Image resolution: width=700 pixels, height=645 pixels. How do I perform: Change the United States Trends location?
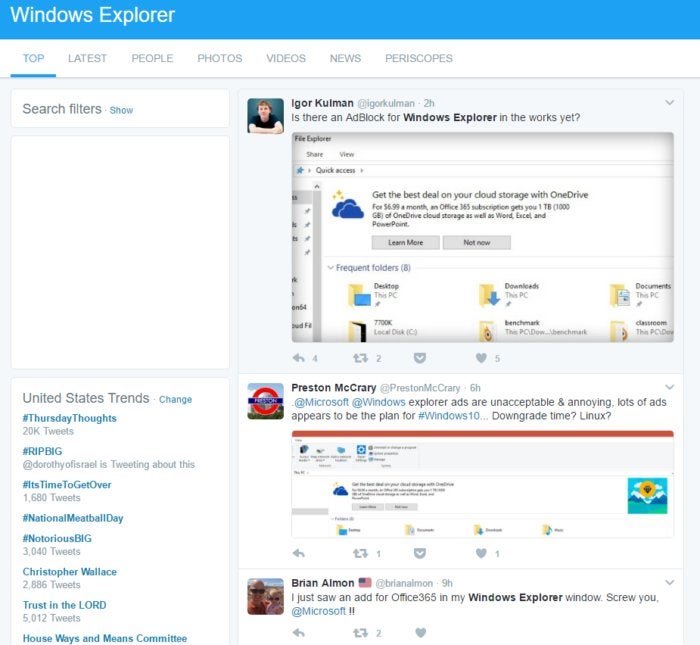[175, 399]
